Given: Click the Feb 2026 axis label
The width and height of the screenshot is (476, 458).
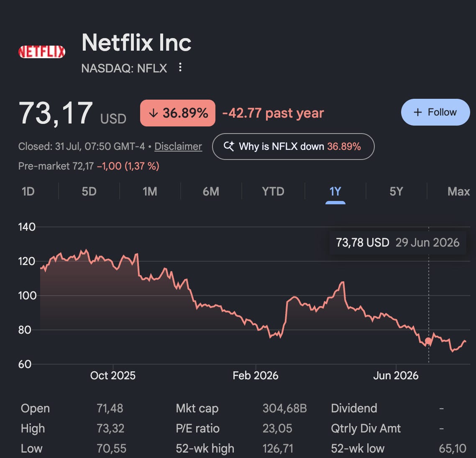Looking at the screenshot, I should coord(255,376).
